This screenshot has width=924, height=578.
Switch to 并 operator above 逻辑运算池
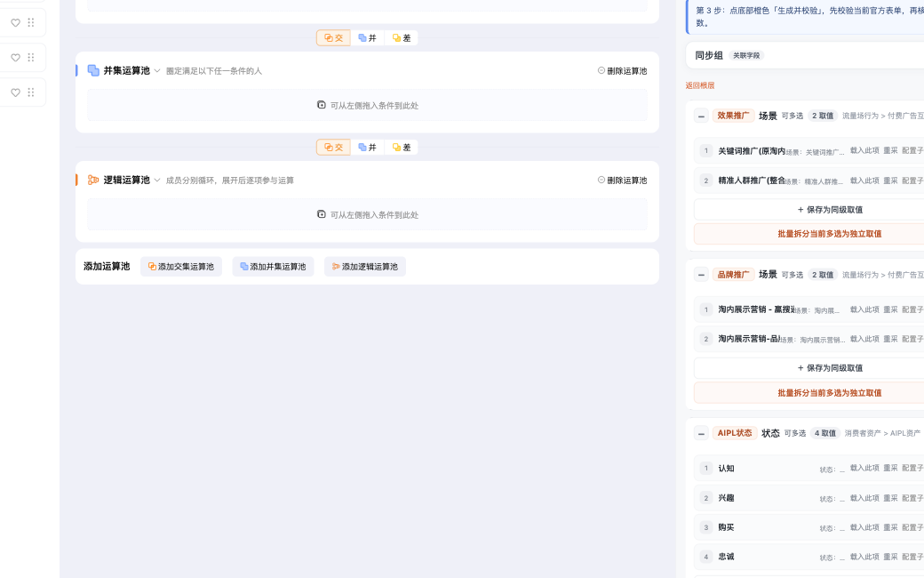point(367,148)
